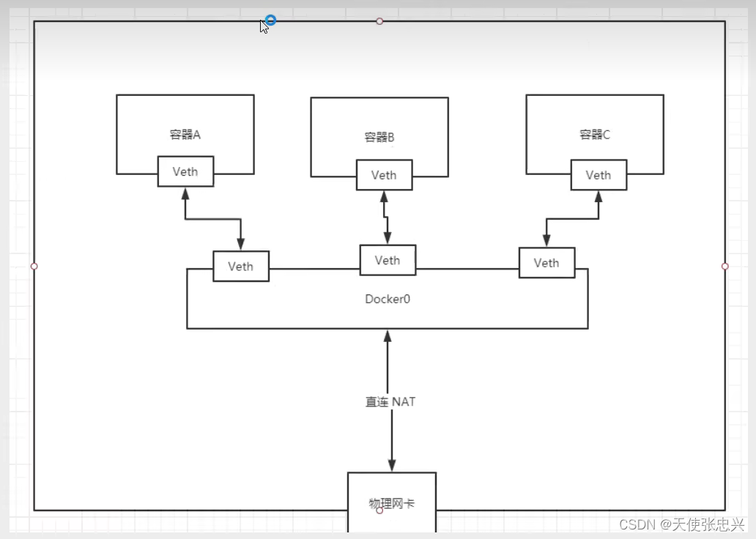Click the Veth box attached to 容器A
This screenshot has height=539, width=756.
click(x=185, y=171)
